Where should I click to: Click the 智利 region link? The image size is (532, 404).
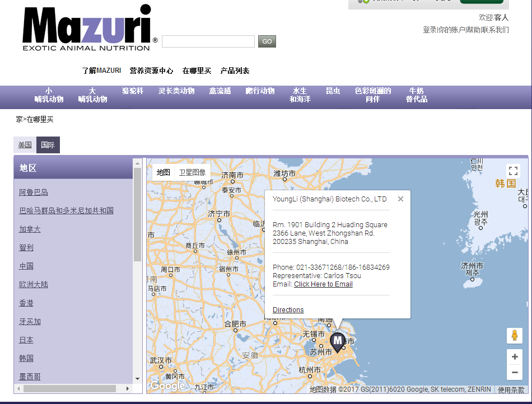tap(26, 247)
